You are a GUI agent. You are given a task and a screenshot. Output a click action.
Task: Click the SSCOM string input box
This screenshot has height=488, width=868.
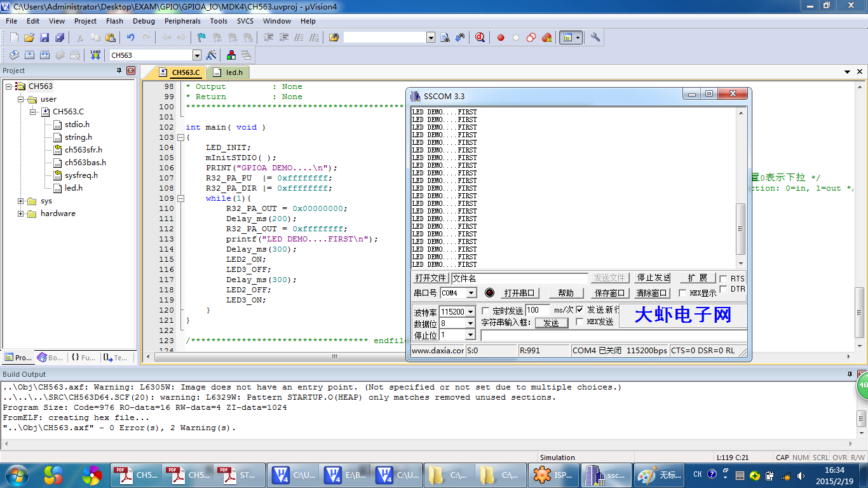point(613,335)
